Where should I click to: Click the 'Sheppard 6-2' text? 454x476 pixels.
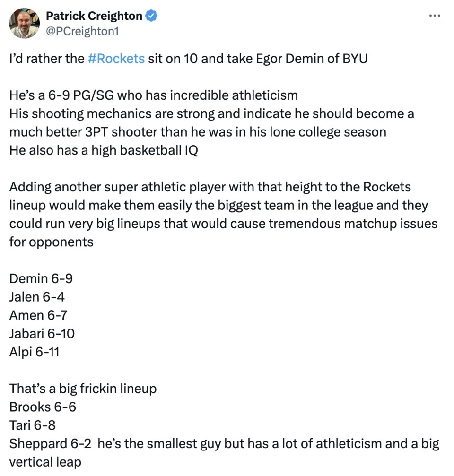[x=50, y=444]
